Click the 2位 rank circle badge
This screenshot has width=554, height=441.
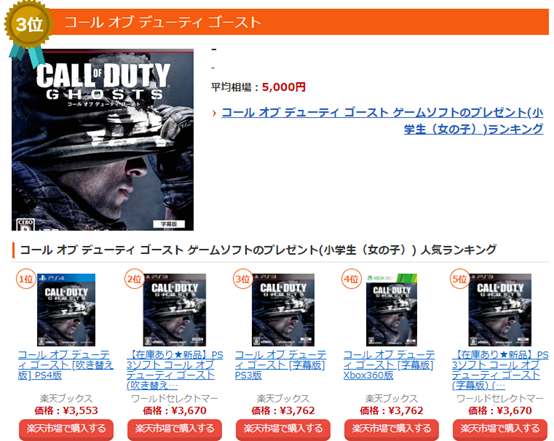pyautogui.click(x=134, y=279)
